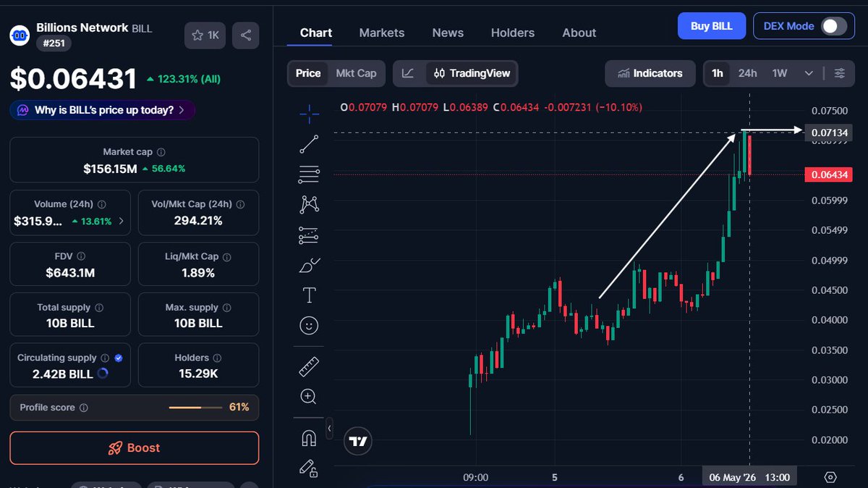Click the TradingView logo badge
Image resolution: width=868 pixels, height=488 pixels.
point(358,440)
